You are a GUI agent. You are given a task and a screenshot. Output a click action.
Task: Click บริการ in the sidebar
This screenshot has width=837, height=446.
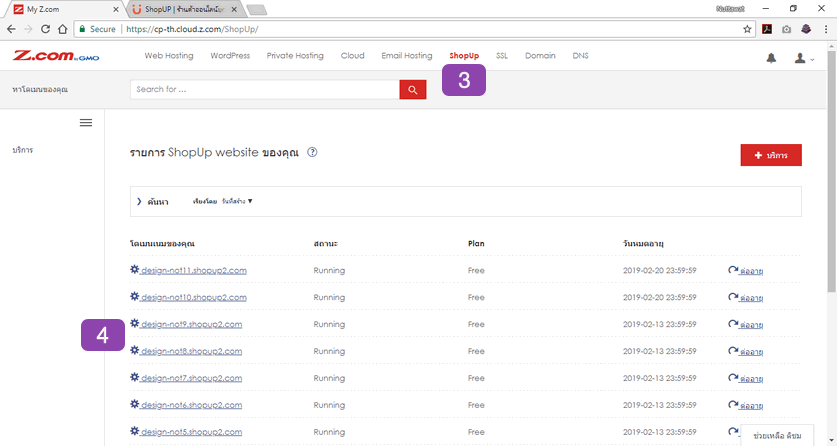pyautogui.click(x=23, y=150)
